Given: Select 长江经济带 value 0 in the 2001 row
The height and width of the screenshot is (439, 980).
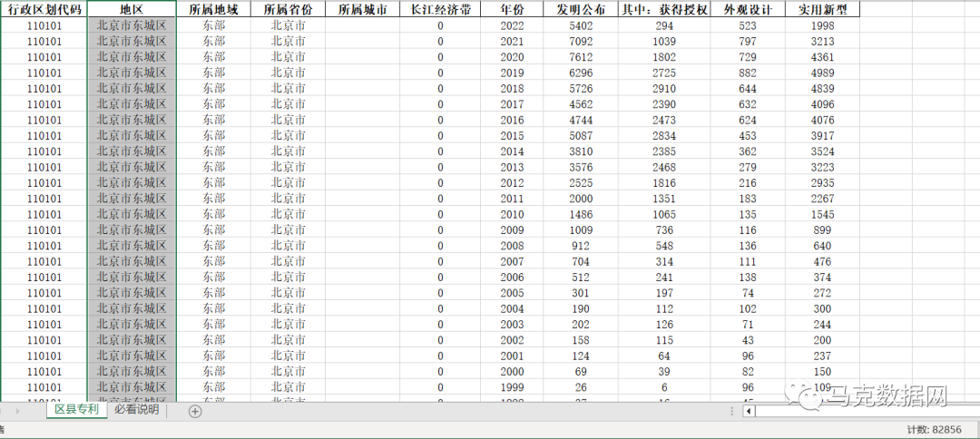Looking at the screenshot, I should tap(441, 356).
